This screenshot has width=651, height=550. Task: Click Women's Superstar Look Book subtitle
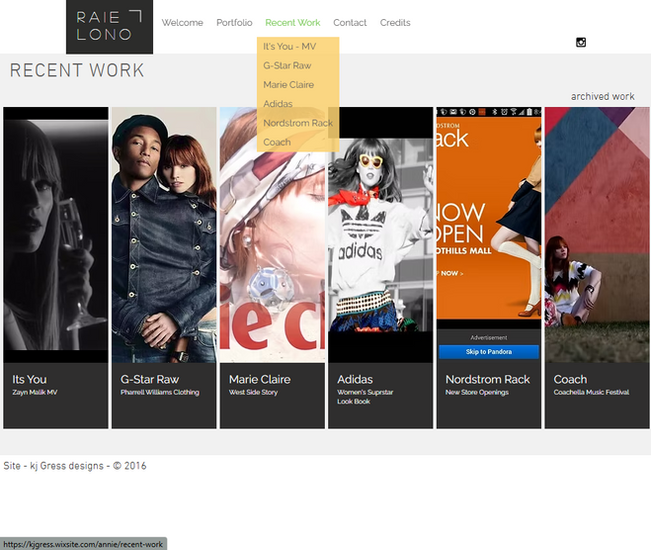(365, 397)
